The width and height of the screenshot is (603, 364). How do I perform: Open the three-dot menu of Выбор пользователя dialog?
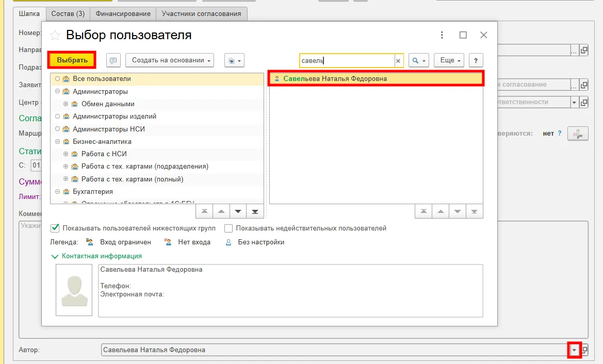[x=442, y=35]
